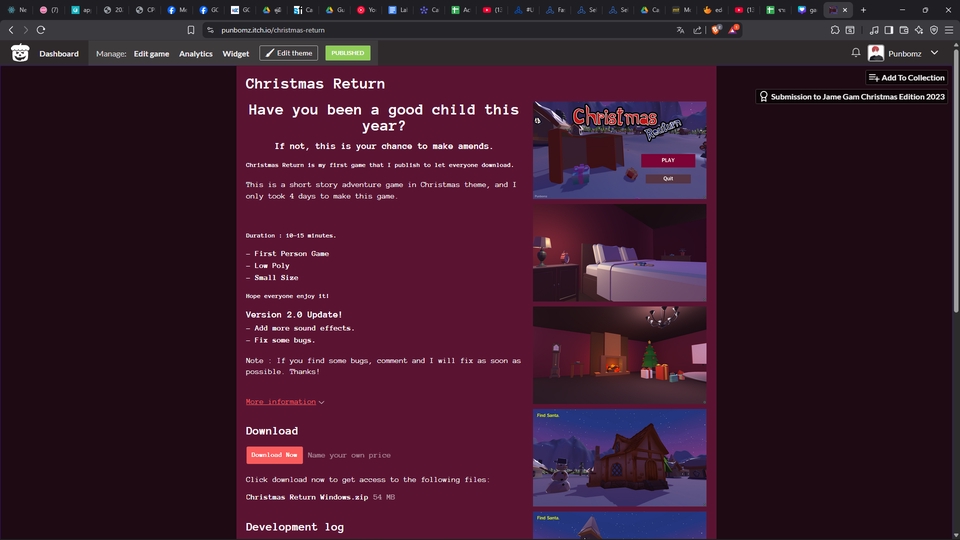960x540 pixels.
Task: Bookmark this page with the bookmark icon
Action: (x=191, y=30)
